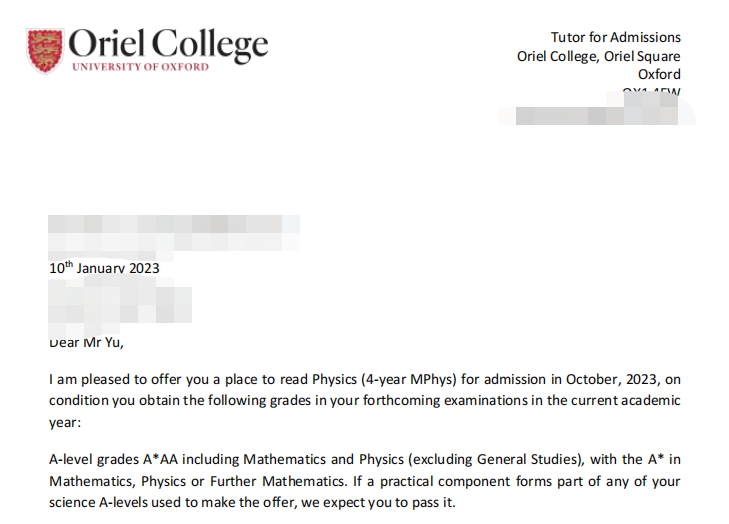The height and width of the screenshot is (524, 729).
Task: Click the Dear Mr Yu salutation
Action: coord(86,343)
